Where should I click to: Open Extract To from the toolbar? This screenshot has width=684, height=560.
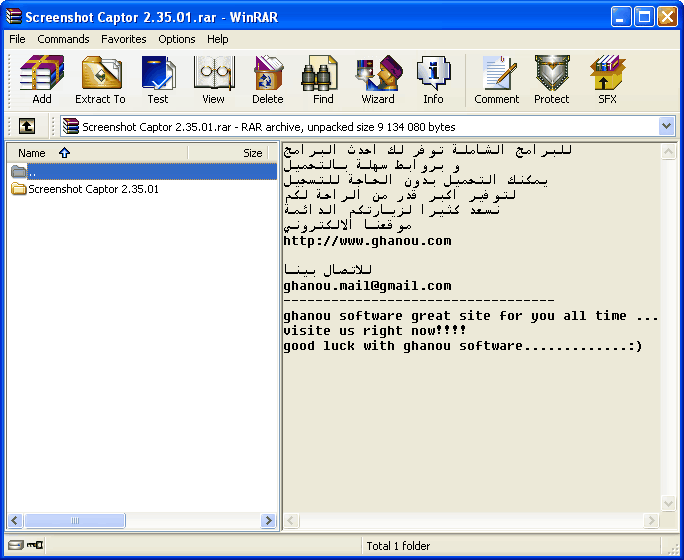(101, 79)
